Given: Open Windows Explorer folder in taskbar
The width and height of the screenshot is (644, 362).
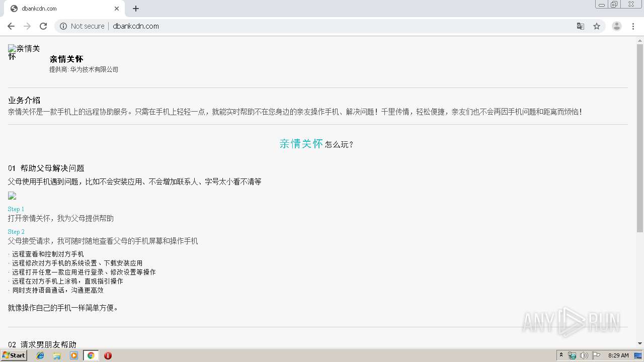Looking at the screenshot, I should (x=57, y=355).
